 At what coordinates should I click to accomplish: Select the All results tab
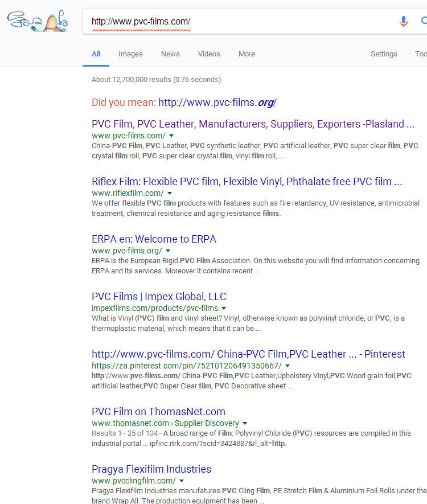(x=96, y=54)
